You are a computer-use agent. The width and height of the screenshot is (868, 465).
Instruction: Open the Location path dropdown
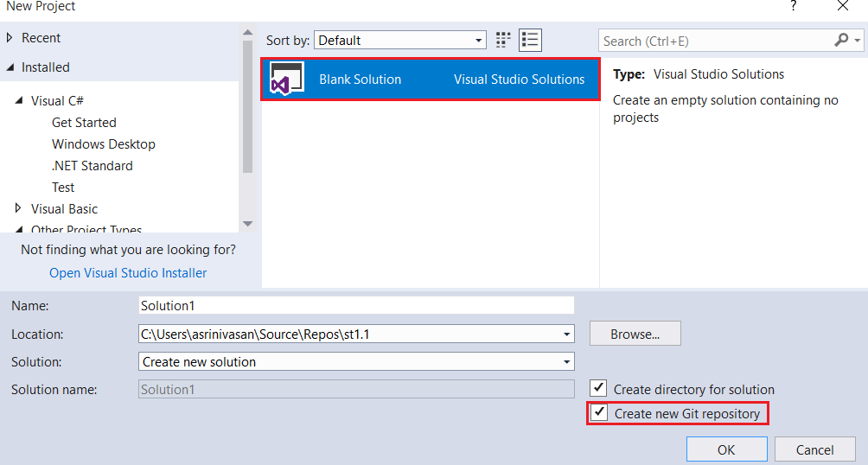(x=566, y=334)
